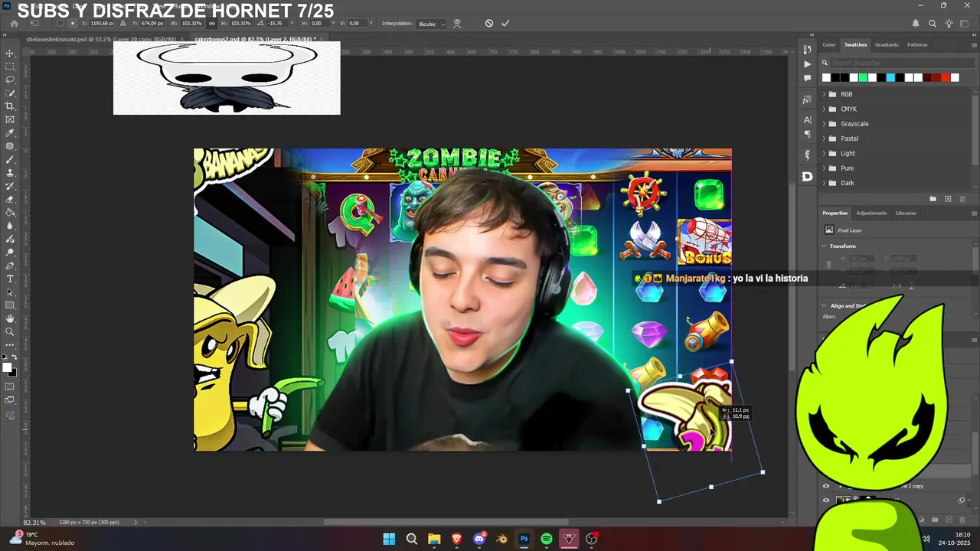Image resolution: width=980 pixels, height=551 pixels.
Task: Expand the Dark swatch group
Action: pos(824,183)
